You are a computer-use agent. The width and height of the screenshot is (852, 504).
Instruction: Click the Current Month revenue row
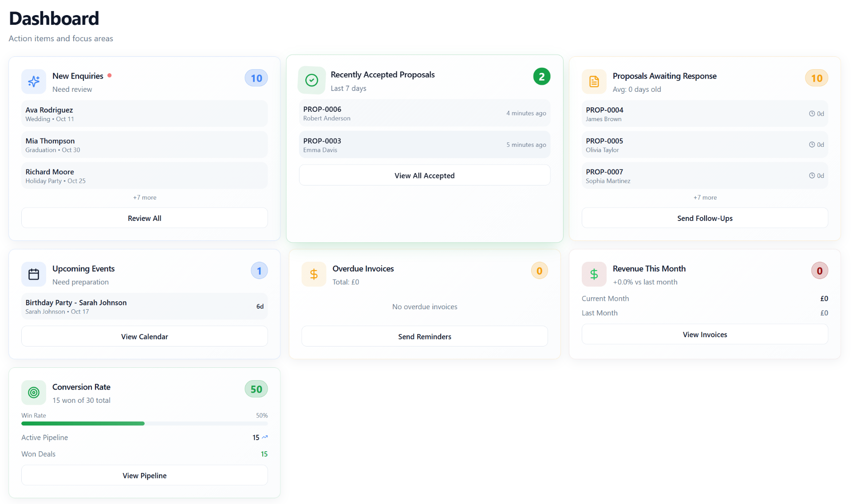point(705,299)
